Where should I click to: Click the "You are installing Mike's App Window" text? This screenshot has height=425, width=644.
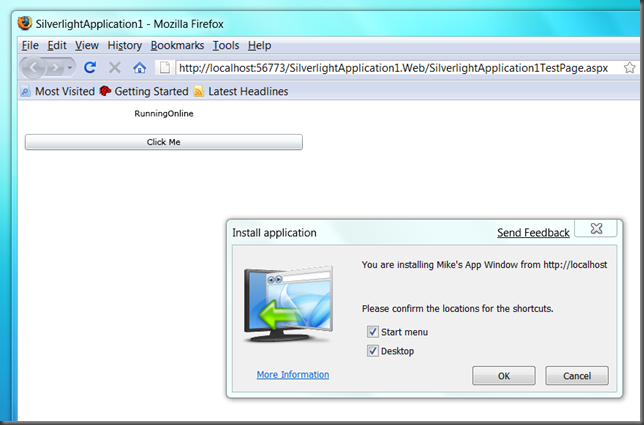pos(484,265)
